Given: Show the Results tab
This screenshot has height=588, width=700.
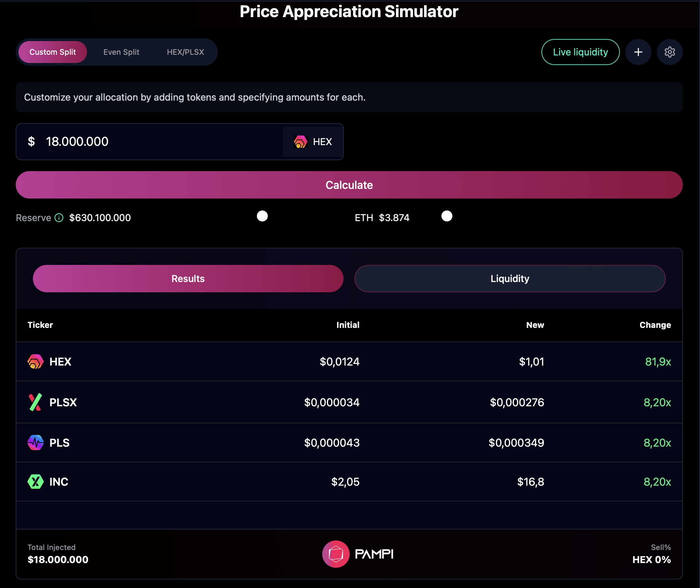Looking at the screenshot, I should (188, 279).
